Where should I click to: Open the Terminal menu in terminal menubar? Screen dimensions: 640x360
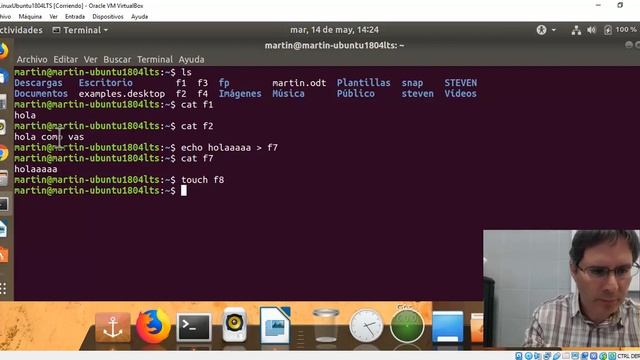(155, 60)
